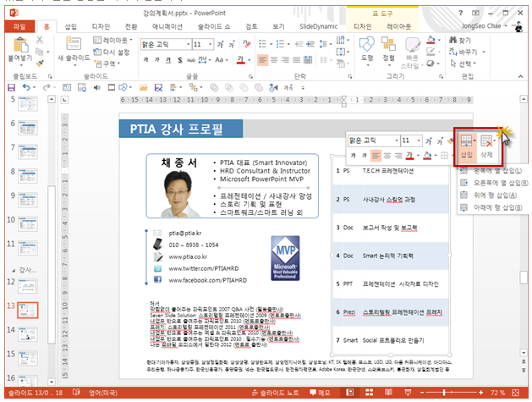Screen dimensions: 532x402
Task: Click the Help question mark icon
Action: (x=460, y=13)
